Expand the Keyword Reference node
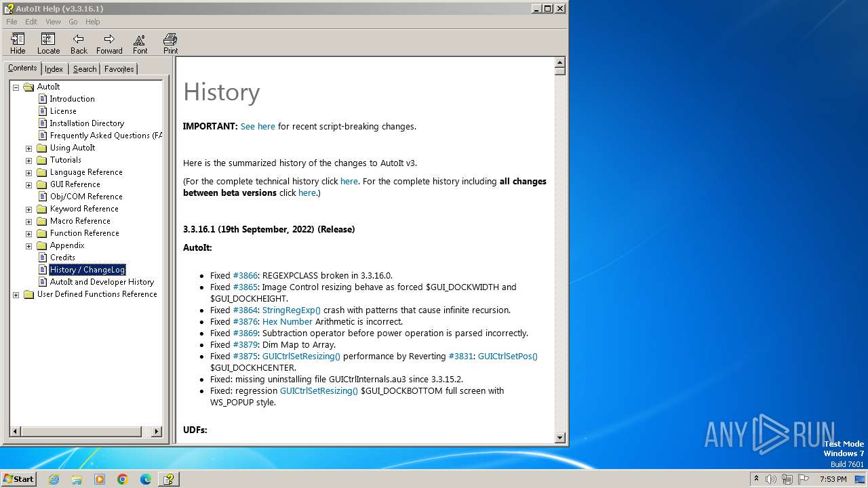Image resolution: width=868 pixels, height=488 pixels. [x=28, y=209]
